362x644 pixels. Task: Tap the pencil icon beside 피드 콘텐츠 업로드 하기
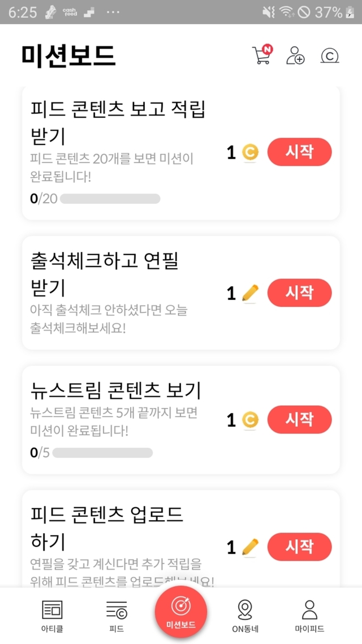(x=250, y=547)
